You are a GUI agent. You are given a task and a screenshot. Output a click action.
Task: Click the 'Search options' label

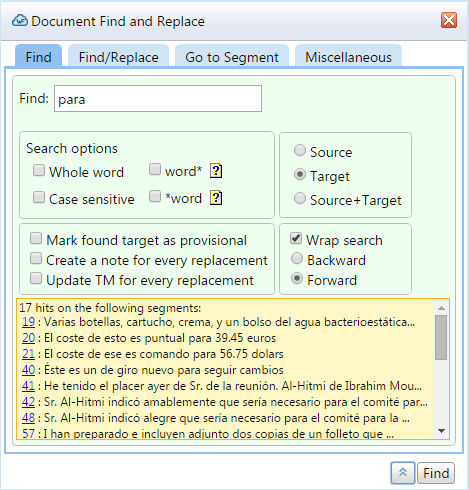click(72, 148)
